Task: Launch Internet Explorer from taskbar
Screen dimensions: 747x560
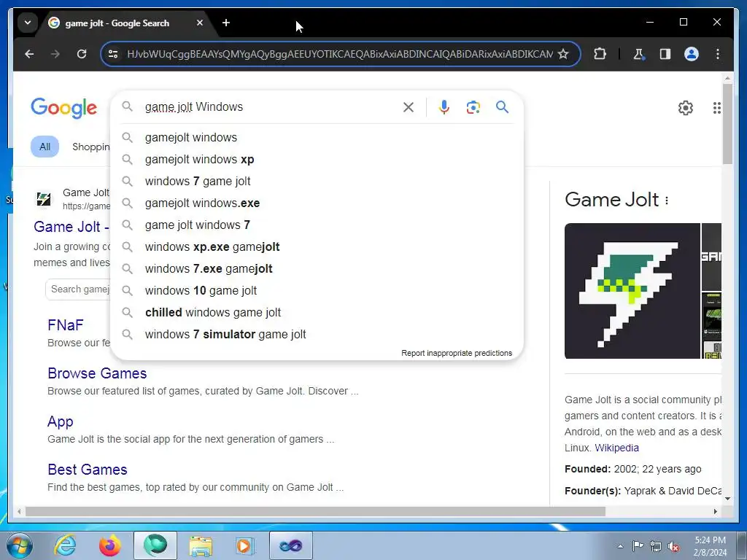Action: click(x=65, y=545)
